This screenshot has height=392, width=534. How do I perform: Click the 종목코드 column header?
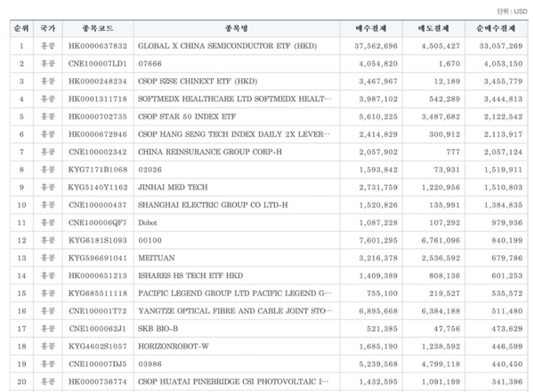pyautogui.click(x=98, y=28)
